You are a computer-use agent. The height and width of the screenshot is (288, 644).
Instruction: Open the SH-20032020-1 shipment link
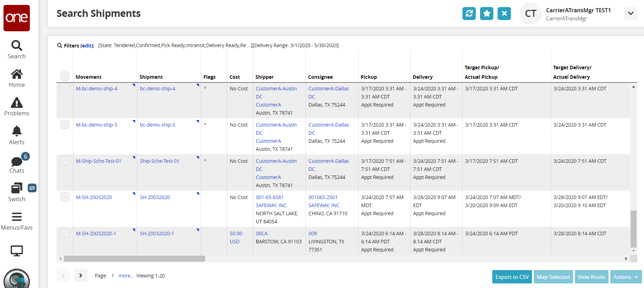point(157,233)
